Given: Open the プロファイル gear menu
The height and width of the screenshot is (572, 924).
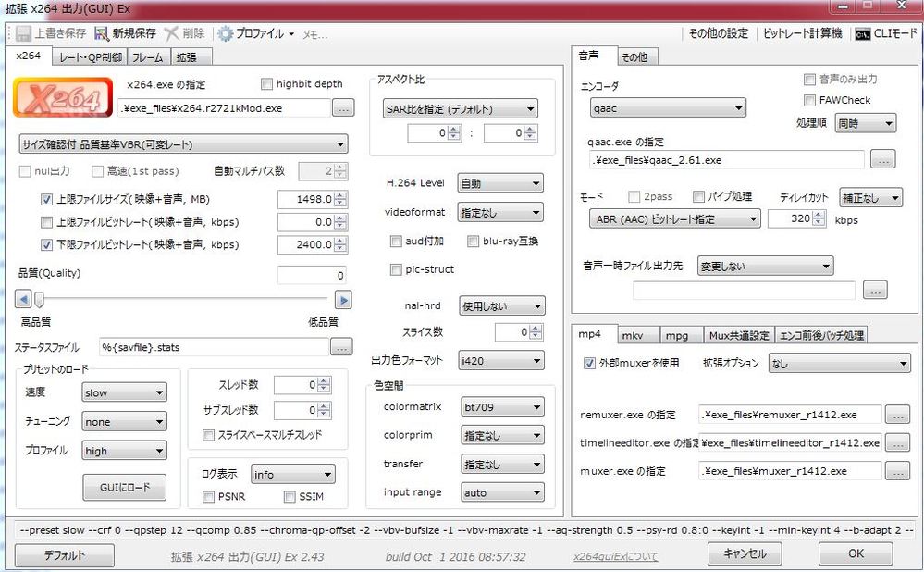Looking at the screenshot, I should 225,33.
